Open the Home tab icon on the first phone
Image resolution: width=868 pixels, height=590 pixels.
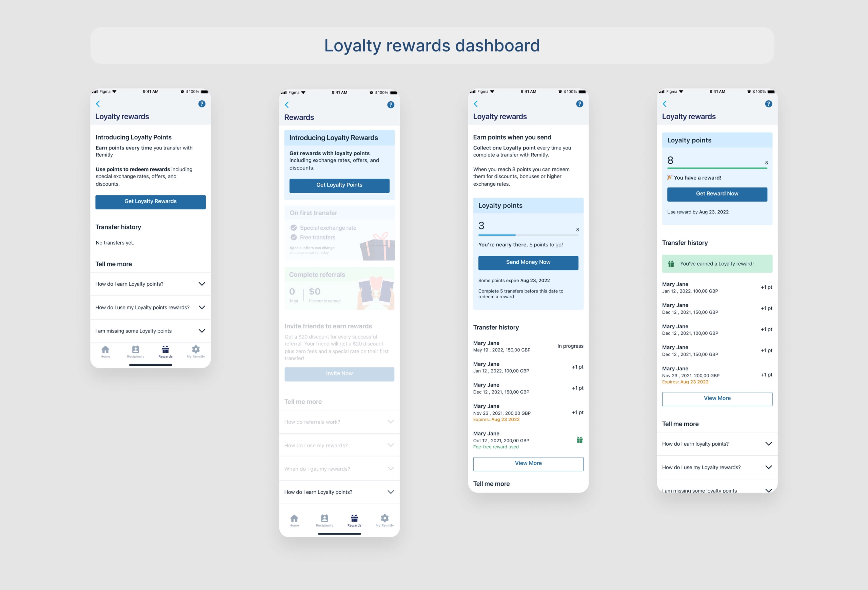click(x=105, y=350)
